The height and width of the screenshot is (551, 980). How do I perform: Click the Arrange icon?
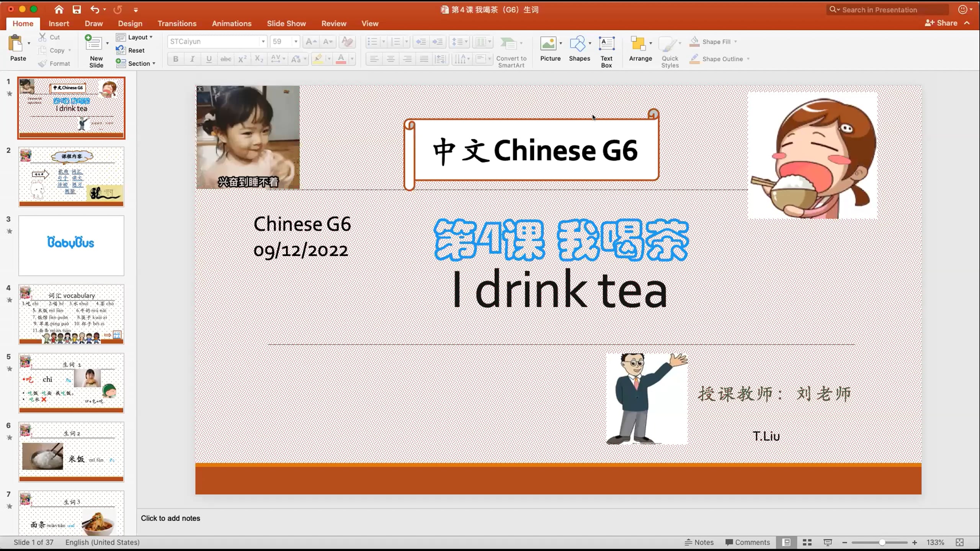click(x=638, y=44)
